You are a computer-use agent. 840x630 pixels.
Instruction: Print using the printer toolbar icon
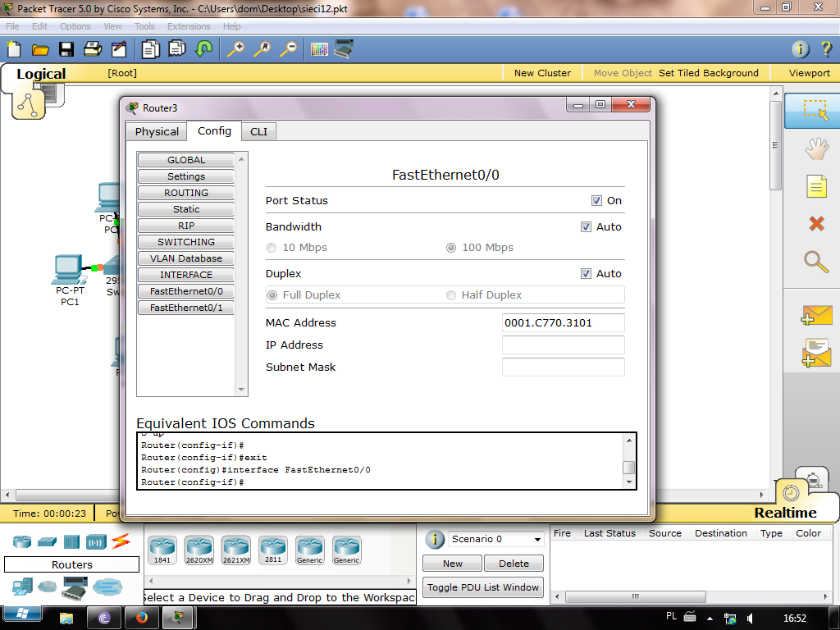[x=93, y=49]
